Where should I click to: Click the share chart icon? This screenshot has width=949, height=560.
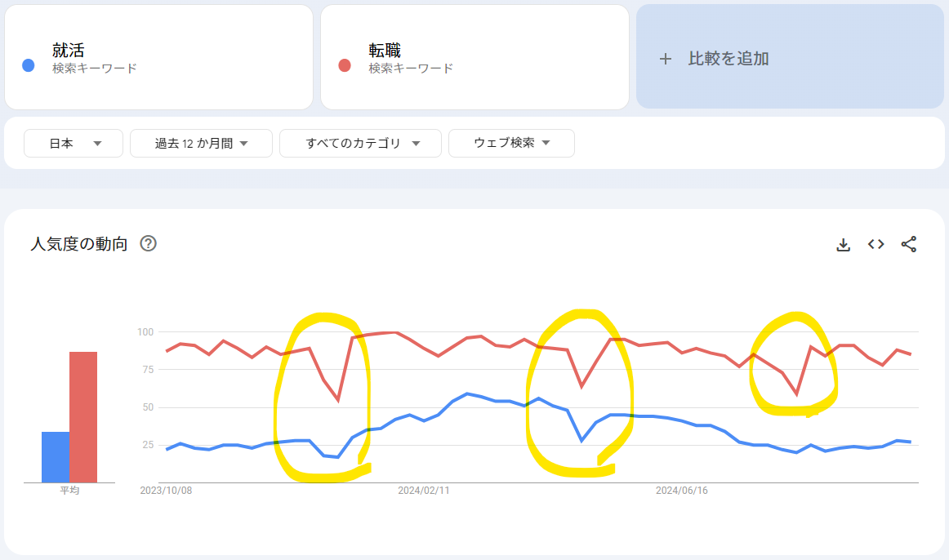coord(908,244)
